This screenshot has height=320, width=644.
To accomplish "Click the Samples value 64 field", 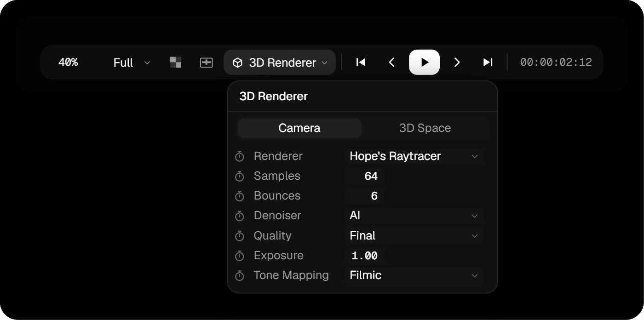I will [364, 176].
